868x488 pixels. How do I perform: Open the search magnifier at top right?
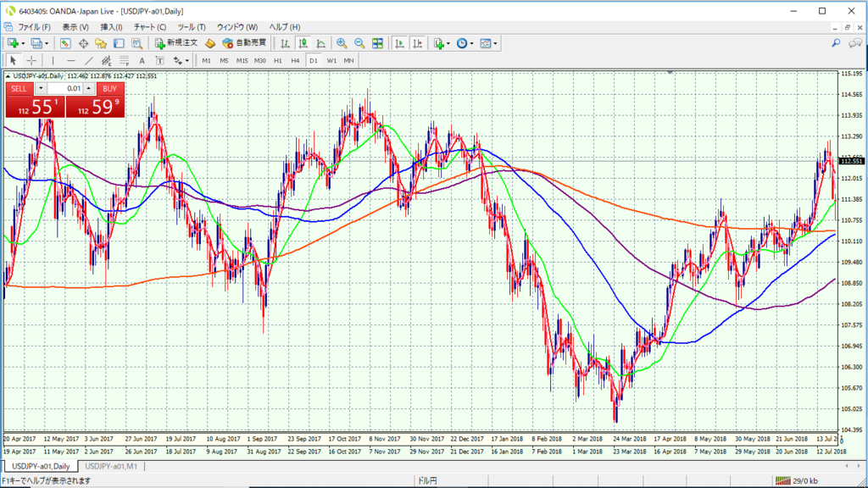(x=836, y=43)
